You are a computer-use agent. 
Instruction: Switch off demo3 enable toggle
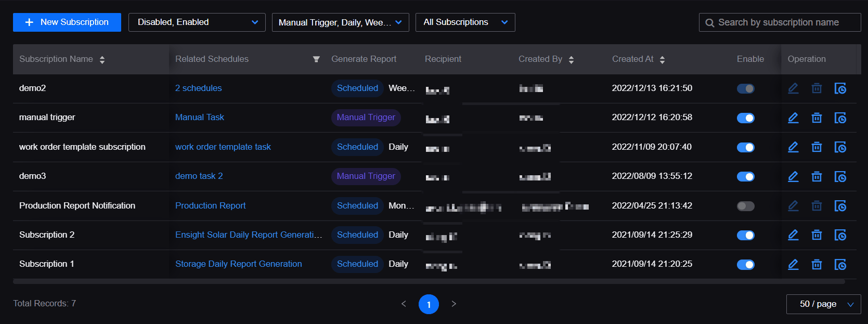coord(746,177)
